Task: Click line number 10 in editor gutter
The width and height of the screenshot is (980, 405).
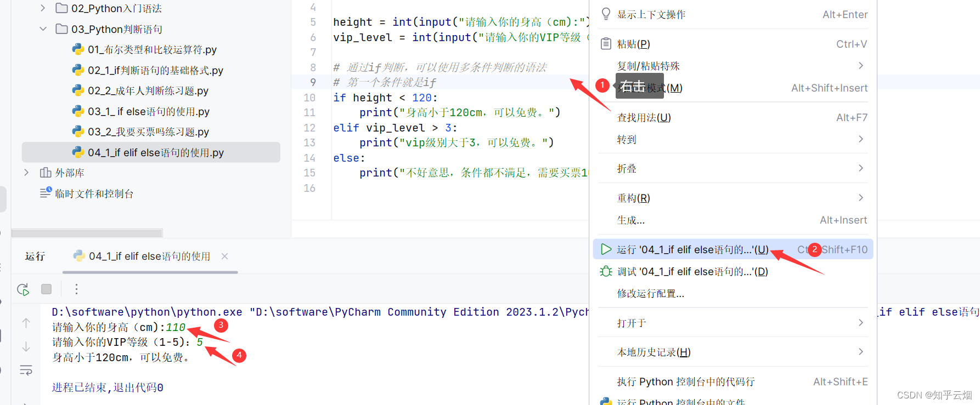Action: tap(309, 98)
